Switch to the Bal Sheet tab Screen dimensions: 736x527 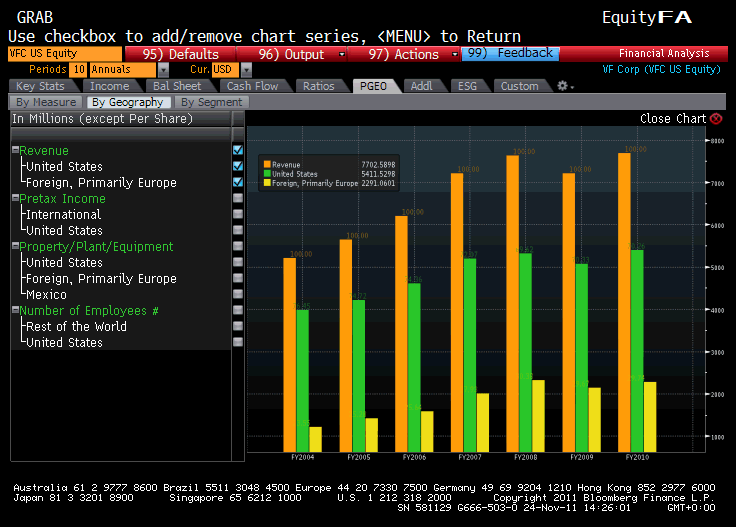click(177, 87)
